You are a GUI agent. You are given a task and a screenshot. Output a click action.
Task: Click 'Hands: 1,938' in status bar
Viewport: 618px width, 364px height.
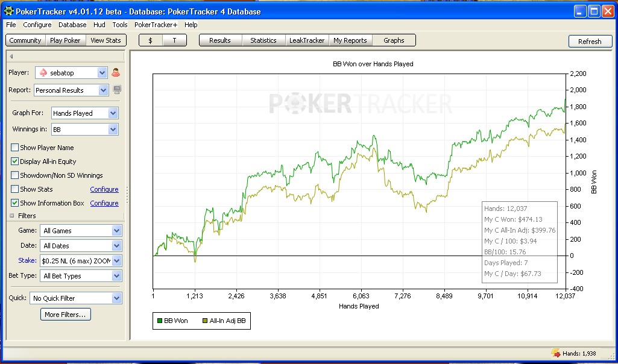click(x=579, y=353)
